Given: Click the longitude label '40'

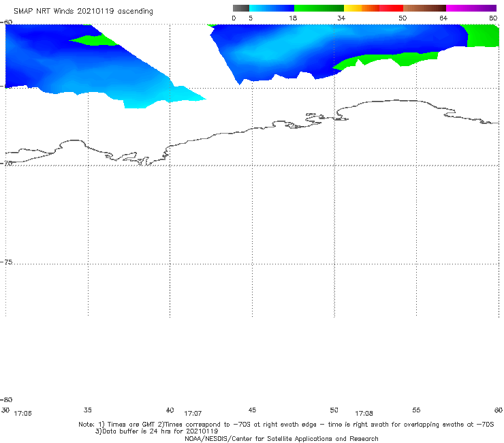Looking at the screenshot, I should tap(170, 410).
